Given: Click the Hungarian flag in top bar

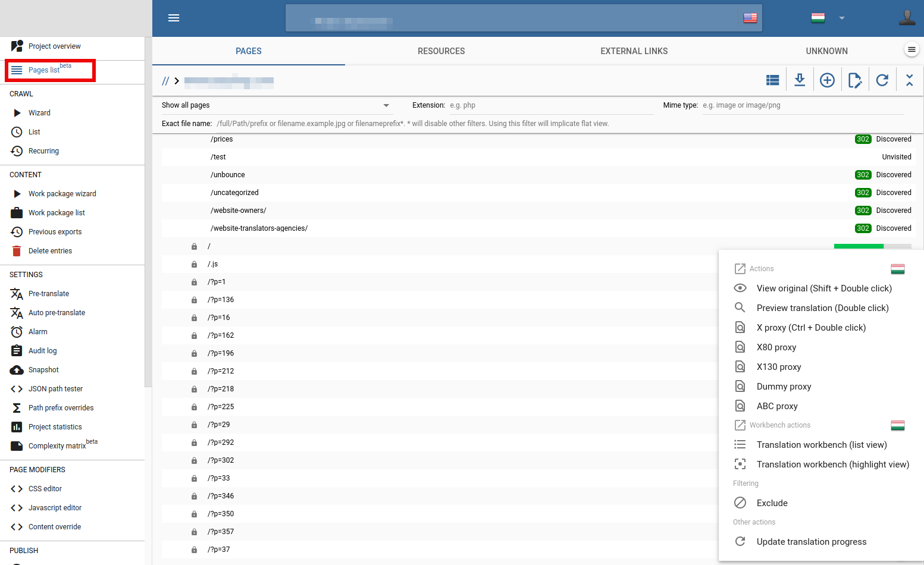Looking at the screenshot, I should 818,18.
